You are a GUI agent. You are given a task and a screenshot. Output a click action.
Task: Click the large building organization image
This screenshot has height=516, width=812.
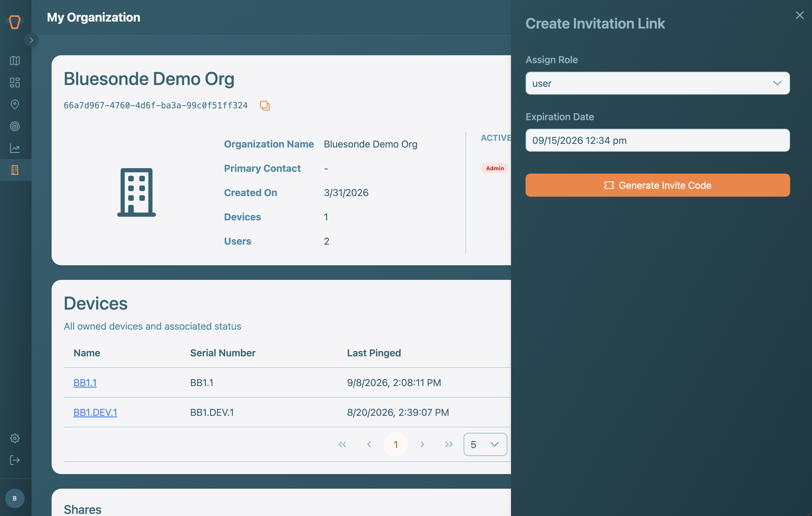coord(137,192)
